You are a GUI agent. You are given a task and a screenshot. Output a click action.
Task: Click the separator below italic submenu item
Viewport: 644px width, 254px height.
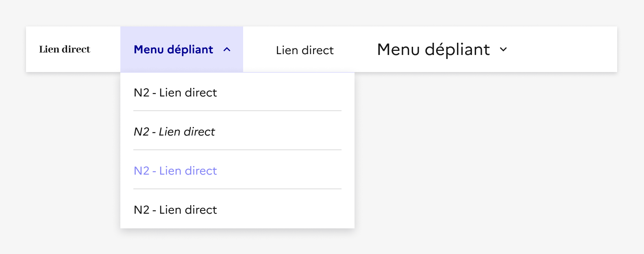click(237, 150)
